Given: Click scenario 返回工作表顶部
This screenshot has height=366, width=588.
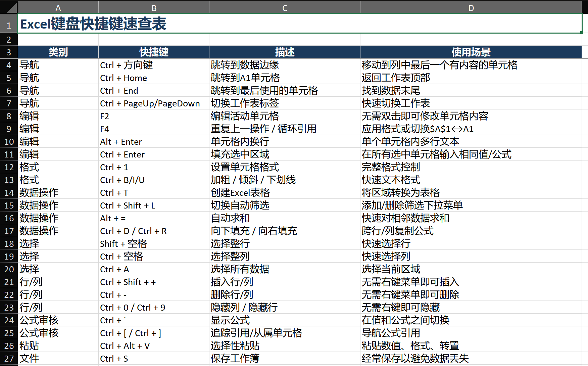Looking at the screenshot, I should [x=471, y=78].
